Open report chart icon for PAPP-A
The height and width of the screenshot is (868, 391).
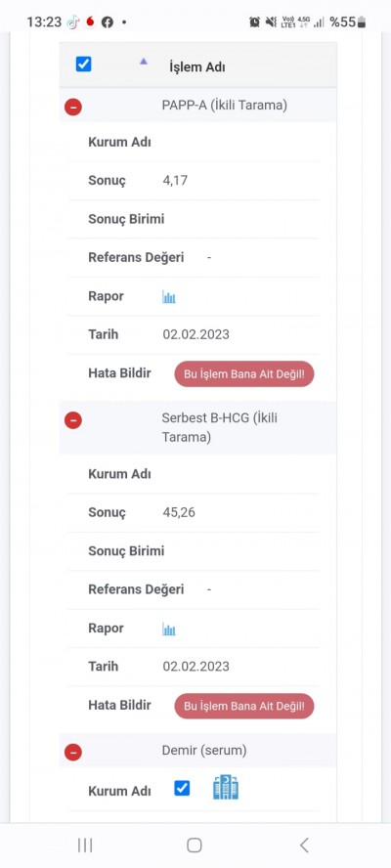[x=169, y=297]
